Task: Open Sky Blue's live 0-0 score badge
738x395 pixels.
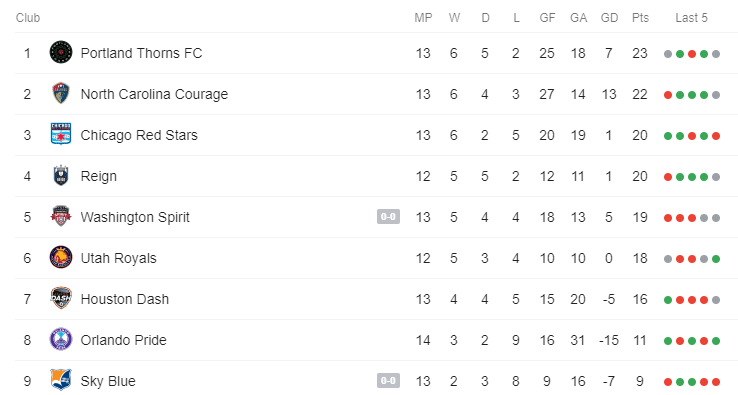Action: point(388,380)
